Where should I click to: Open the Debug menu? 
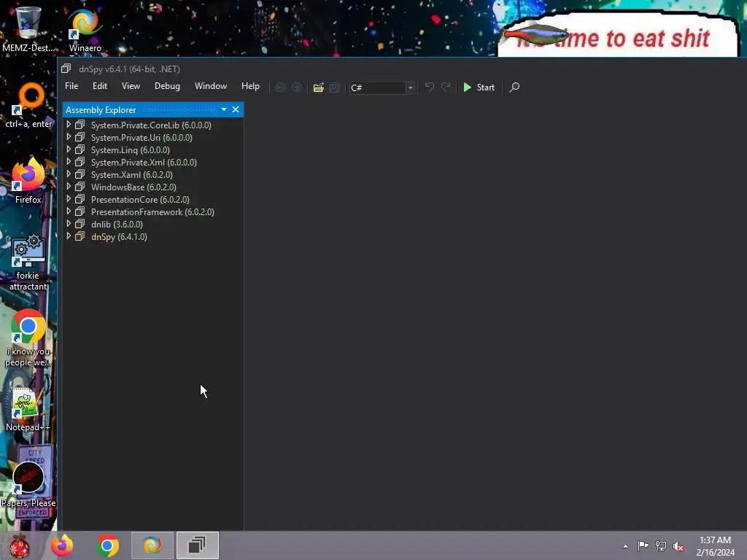tap(167, 86)
